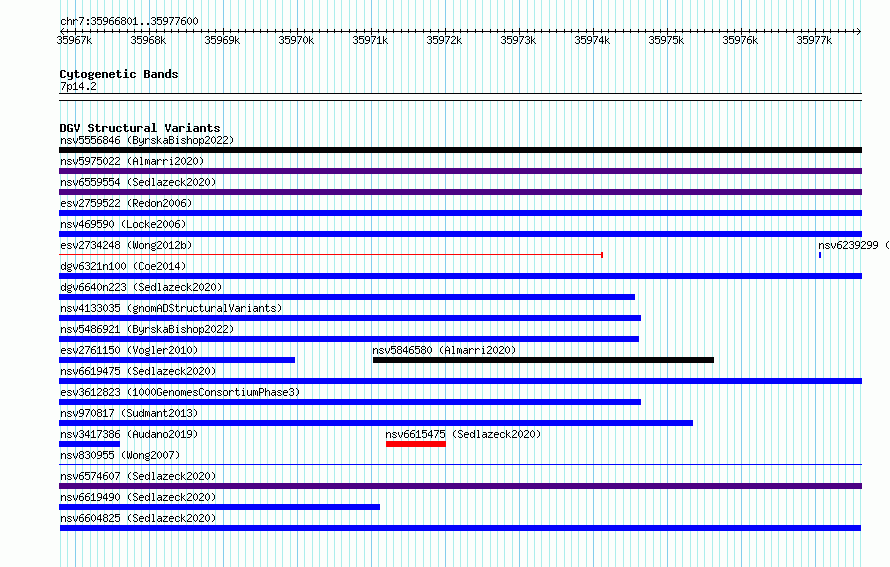Image resolution: width=890 pixels, height=567 pixels.
Task: Click the blue bar for nsv4133035
Action: coord(350,318)
